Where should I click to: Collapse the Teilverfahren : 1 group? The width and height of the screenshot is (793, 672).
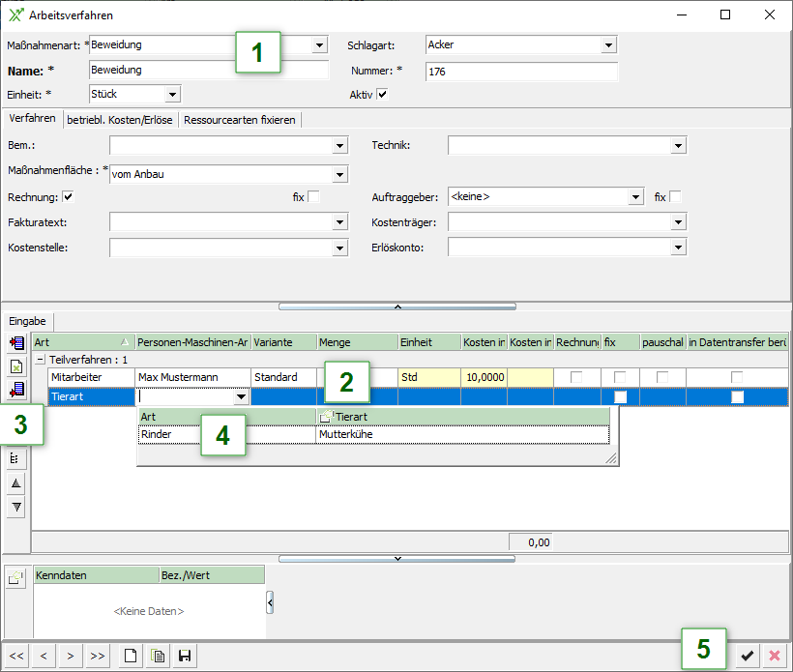coord(40,359)
